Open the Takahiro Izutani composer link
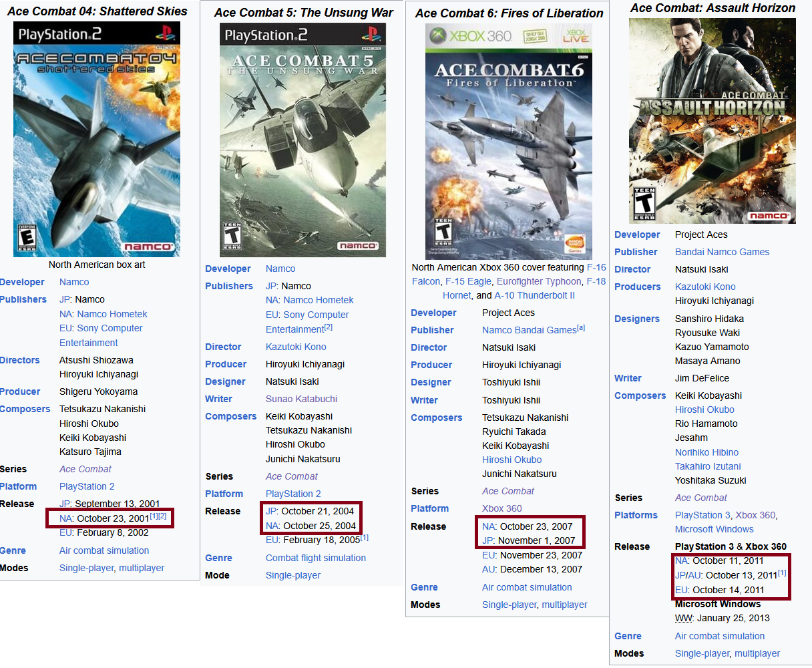812x668 pixels. tap(708, 466)
